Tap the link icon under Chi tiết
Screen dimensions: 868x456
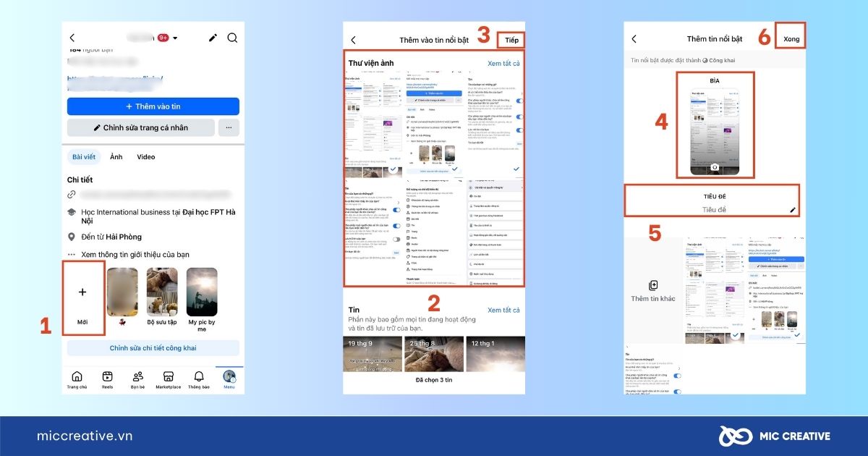click(x=72, y=195)
